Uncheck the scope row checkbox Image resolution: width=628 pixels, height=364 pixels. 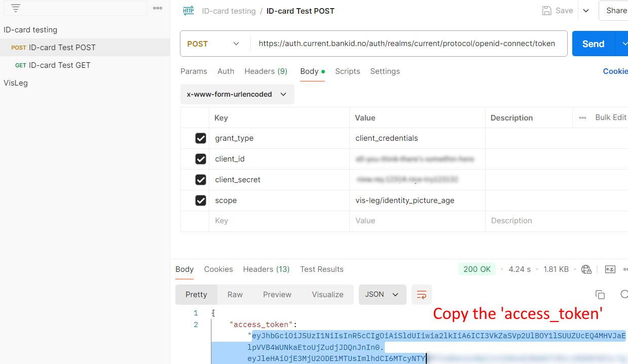point(201,200)
